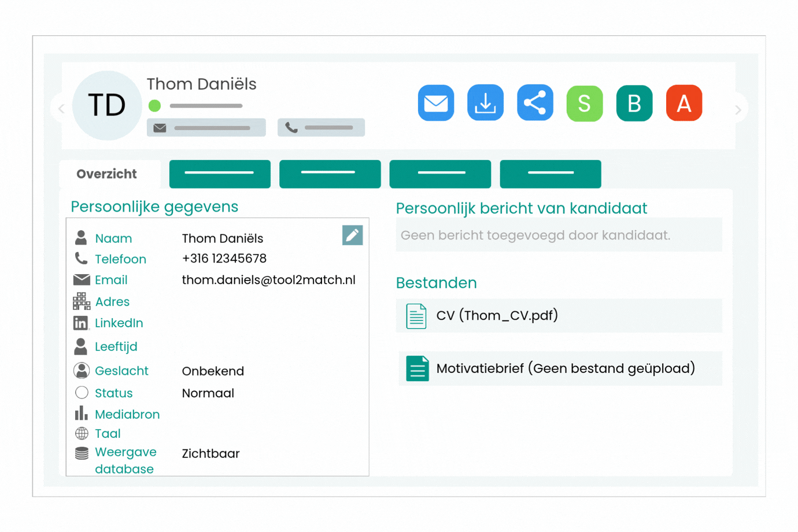Click the blue download icon

point(485,104)
